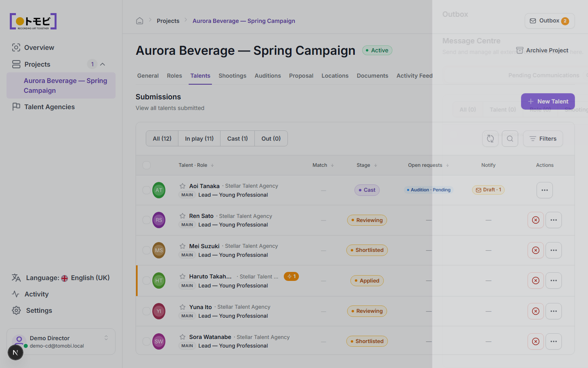Open actions menu for Aoi Tanaka

545,190
